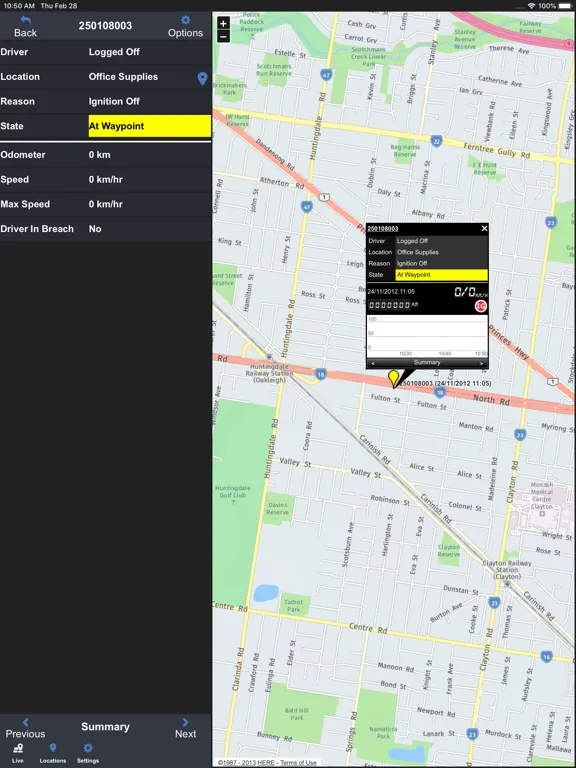This screenshot has height=768, width=576.
Task: Open the Settings tab
Action: (x=88, y=753)
